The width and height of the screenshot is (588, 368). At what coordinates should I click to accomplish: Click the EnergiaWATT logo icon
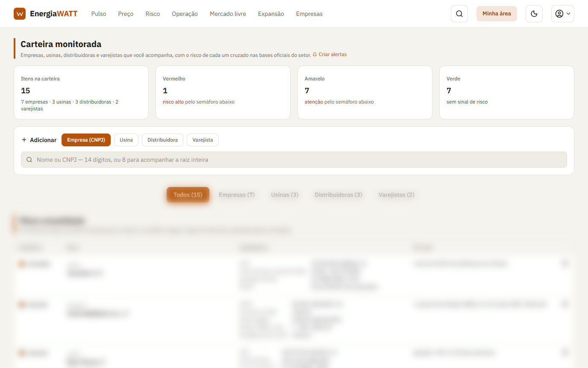(x=20, y=14)
